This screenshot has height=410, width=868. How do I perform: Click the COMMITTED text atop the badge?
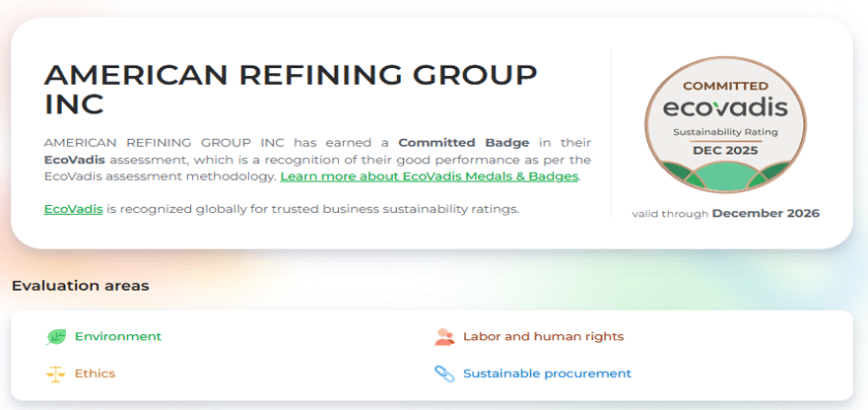pos(724,86)
